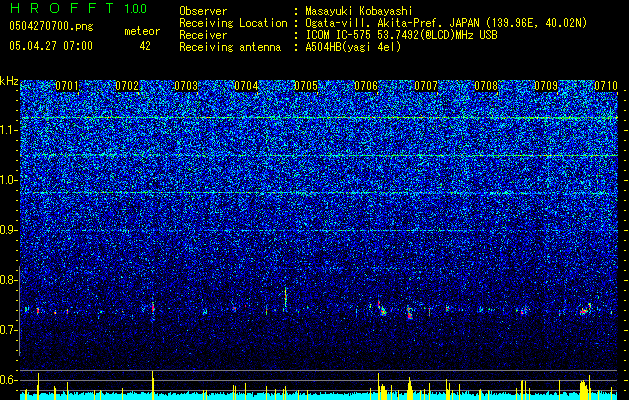Screen dimensions: 629x400
Task: Select the file name 0504270700.png
Action: [x=51, y=26]
